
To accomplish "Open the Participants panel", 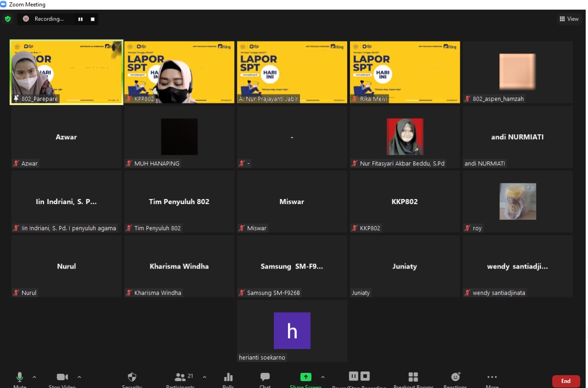I will [181, 377].
